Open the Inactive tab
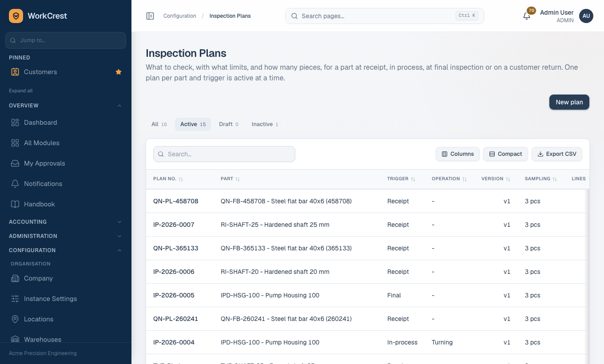 [x=265, y=124]
